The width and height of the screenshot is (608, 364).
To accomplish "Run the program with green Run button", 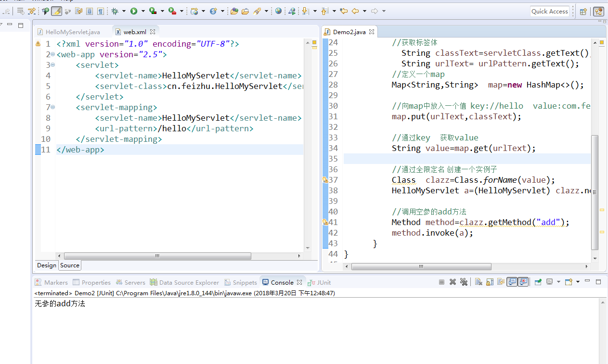I will coord(134,11).
